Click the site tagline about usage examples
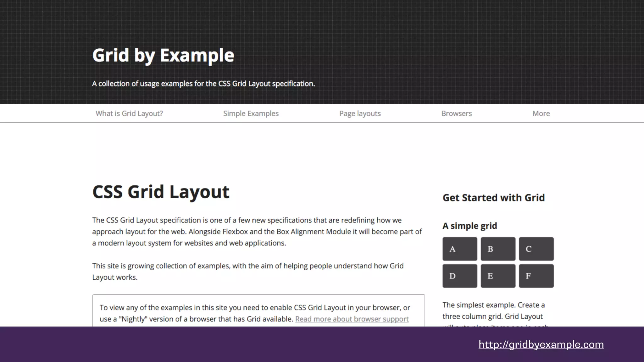Viewport: 644px width, 362px height. coord(203,84)
